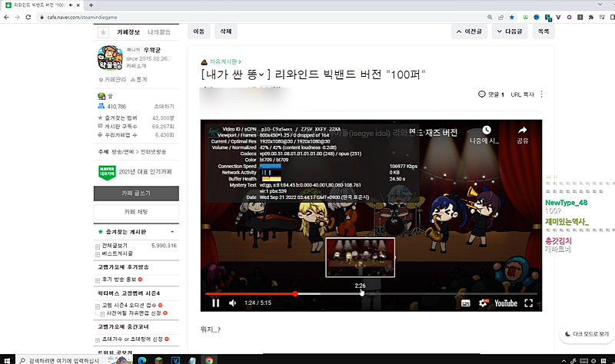Open 후기 방송 홍보 board

coord(119,280)
